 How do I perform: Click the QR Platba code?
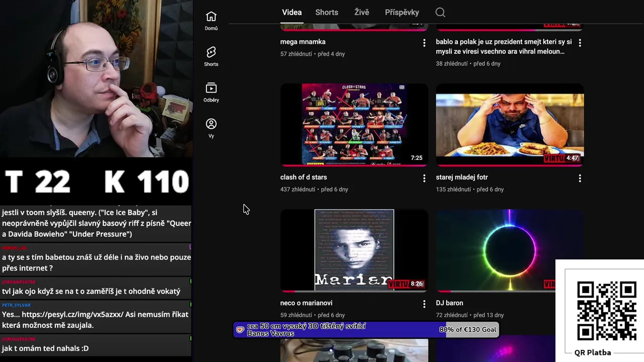pos(606,312)
